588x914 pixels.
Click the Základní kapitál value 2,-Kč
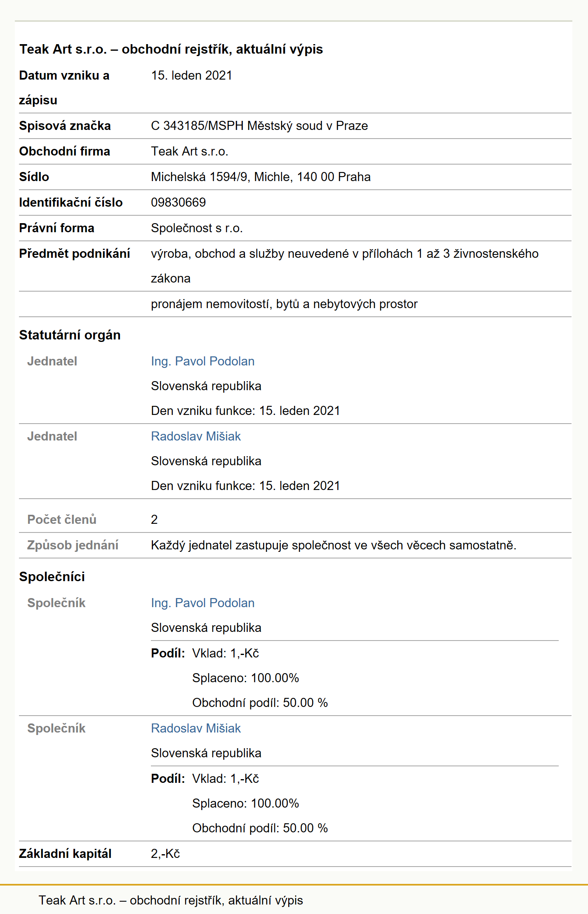[x=165, y=854]
